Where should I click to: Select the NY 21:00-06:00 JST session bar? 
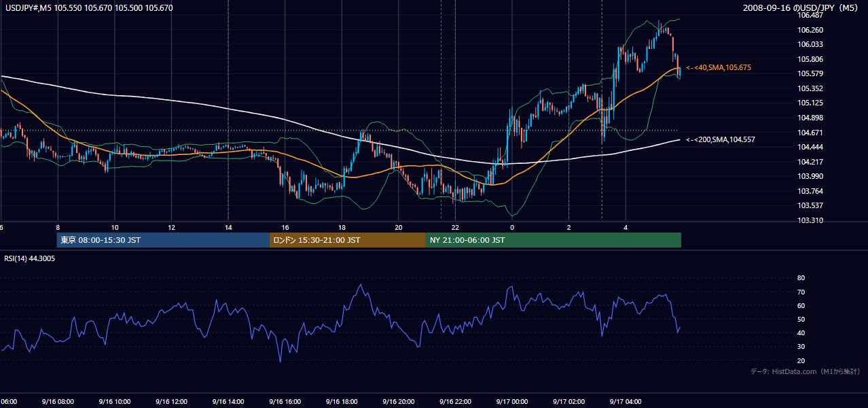[x=554, y=240]
